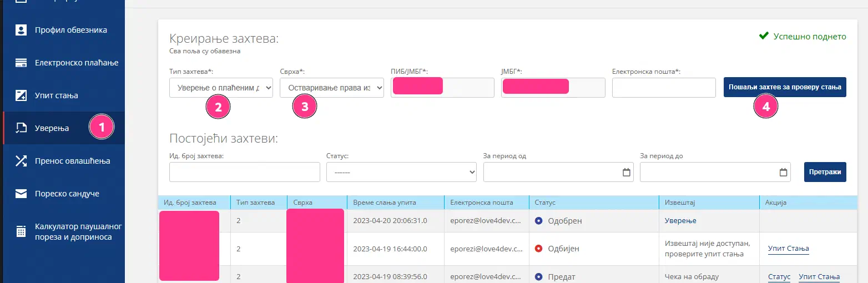
Task: Click the Пренос овлашћења shuffle icon
Action: tap(21, 161)
